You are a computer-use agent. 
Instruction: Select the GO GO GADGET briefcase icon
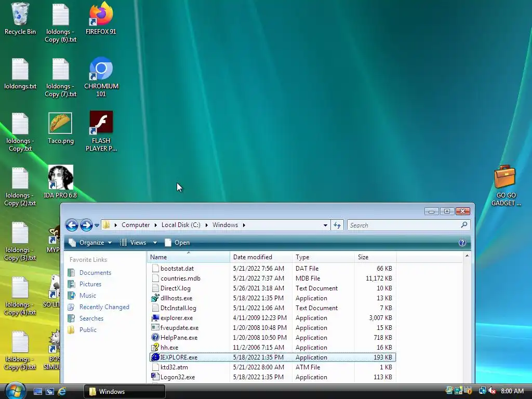506,185
